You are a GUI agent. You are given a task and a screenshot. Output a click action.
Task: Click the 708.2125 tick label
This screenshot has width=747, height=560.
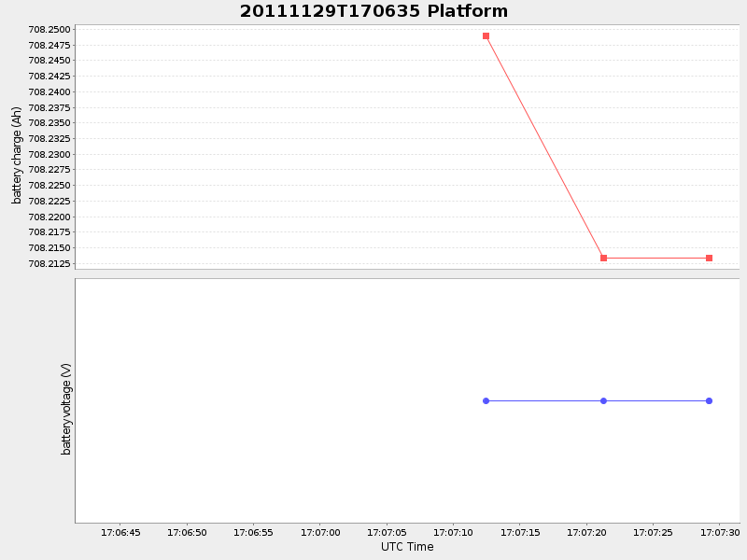pyautogui.click(x=48, y=264)
